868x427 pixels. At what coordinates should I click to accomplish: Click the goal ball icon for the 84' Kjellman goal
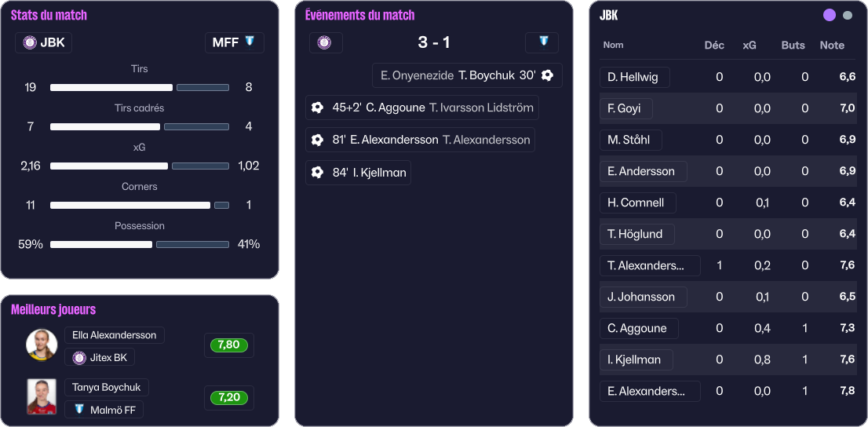pos(317,172)
